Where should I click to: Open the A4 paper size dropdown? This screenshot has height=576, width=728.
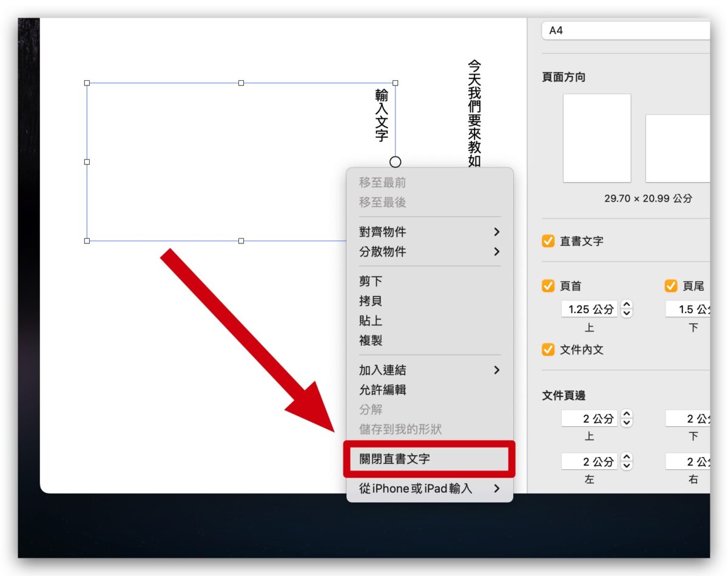(625, 30)
